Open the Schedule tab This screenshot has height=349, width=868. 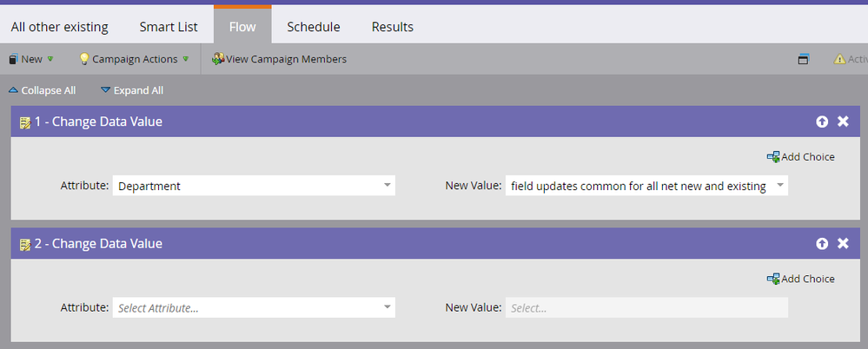pyautogui.click(x=313, y=27)
